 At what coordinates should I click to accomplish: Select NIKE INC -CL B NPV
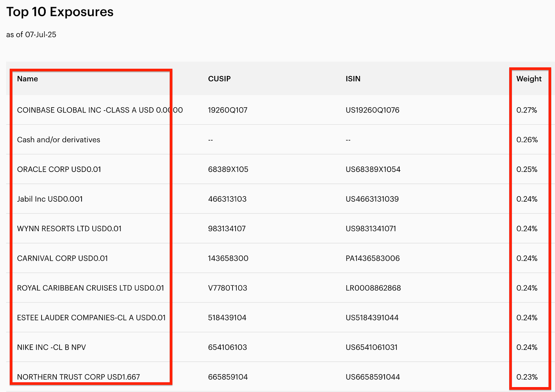tap(51, 347)
